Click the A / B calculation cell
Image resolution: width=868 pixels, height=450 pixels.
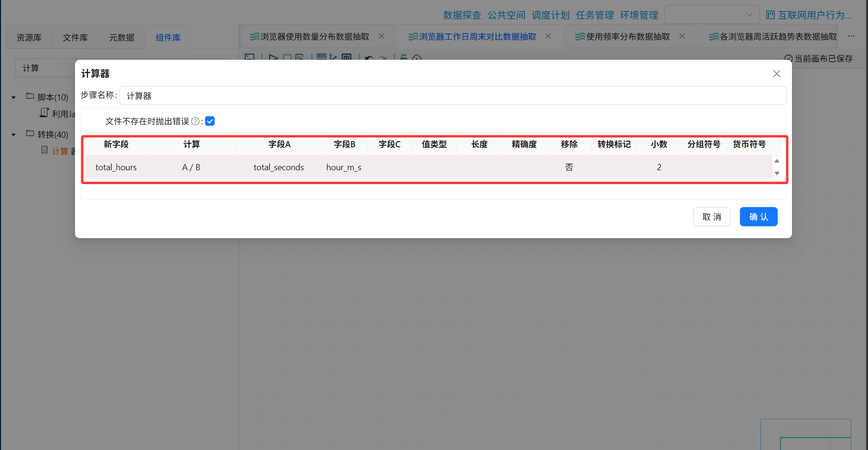pyautogui.click(x=191, y=167)
